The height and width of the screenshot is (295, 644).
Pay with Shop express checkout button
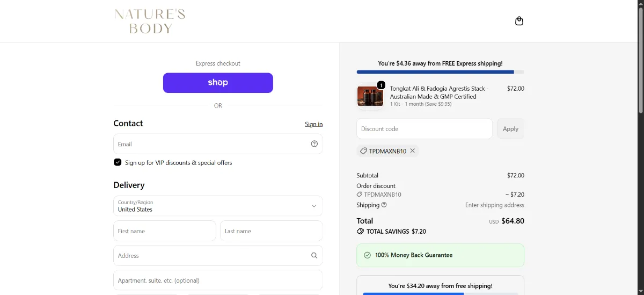coord(218,83)
